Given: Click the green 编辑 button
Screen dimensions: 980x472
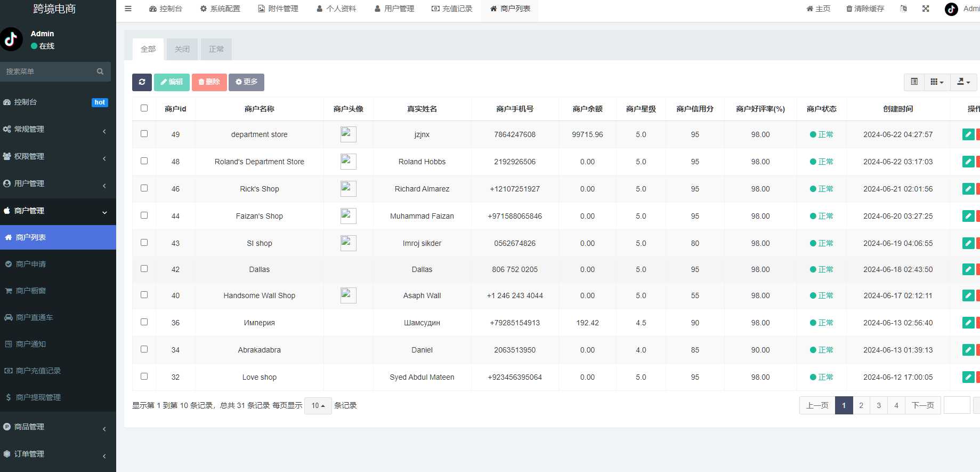Looking at the screenshot, I should tap(172, 82).
